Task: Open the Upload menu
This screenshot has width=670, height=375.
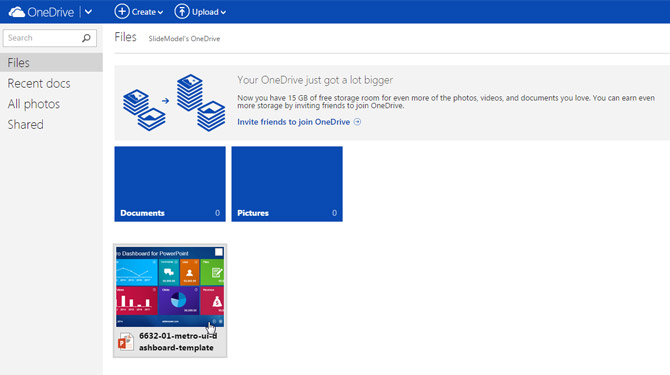Action: (200, 12)
